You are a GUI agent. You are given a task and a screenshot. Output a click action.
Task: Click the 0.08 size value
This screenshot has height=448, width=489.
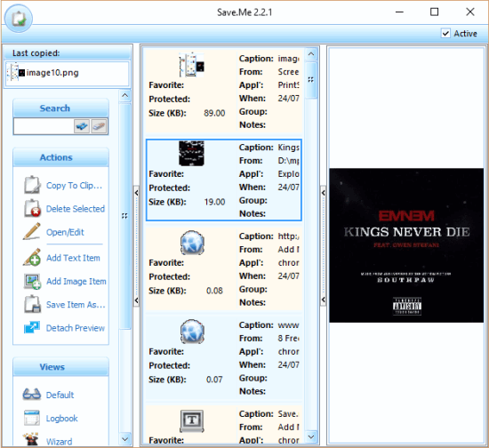(214, 291)
